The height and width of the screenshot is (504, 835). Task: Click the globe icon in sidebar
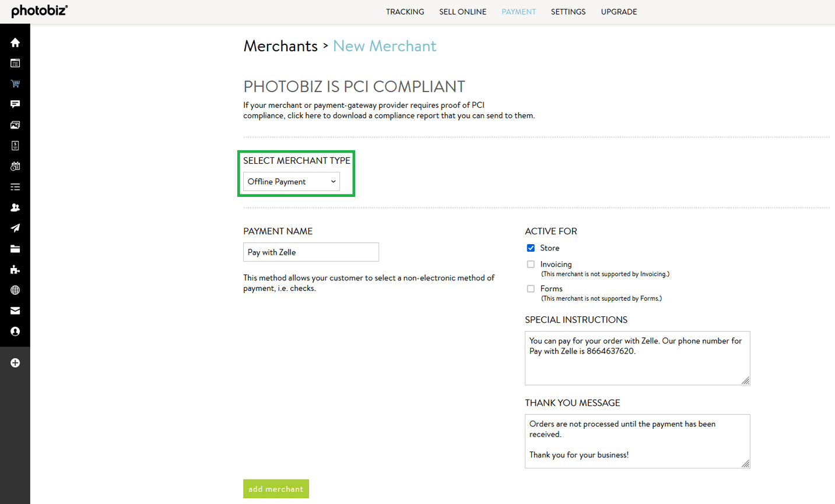15,290
